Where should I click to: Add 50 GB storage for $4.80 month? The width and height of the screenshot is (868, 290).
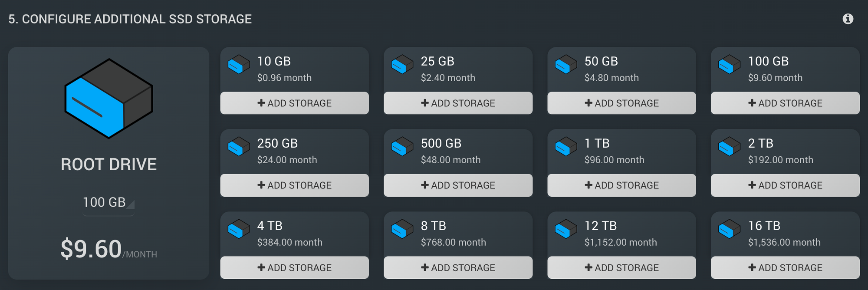click(x=621, y=103)
